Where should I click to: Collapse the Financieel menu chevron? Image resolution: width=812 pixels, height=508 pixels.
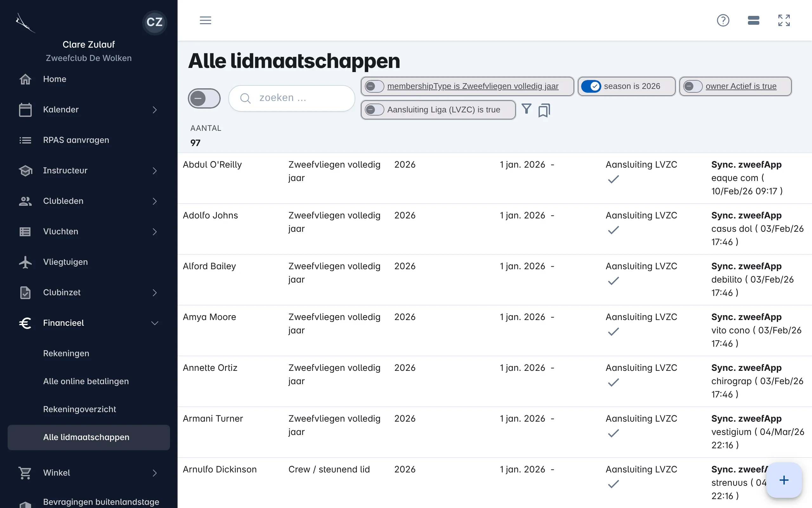pos(155,323)
